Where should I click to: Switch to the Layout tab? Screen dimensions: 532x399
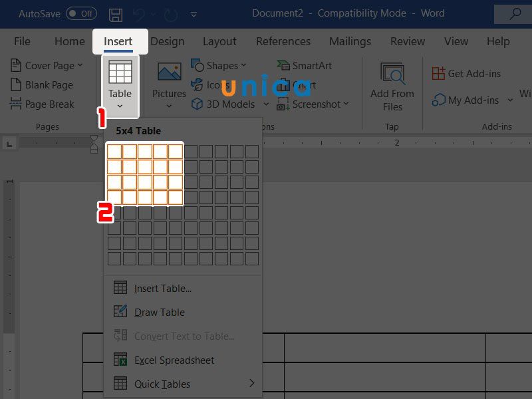pyautogui.click(x=219, y=41)
